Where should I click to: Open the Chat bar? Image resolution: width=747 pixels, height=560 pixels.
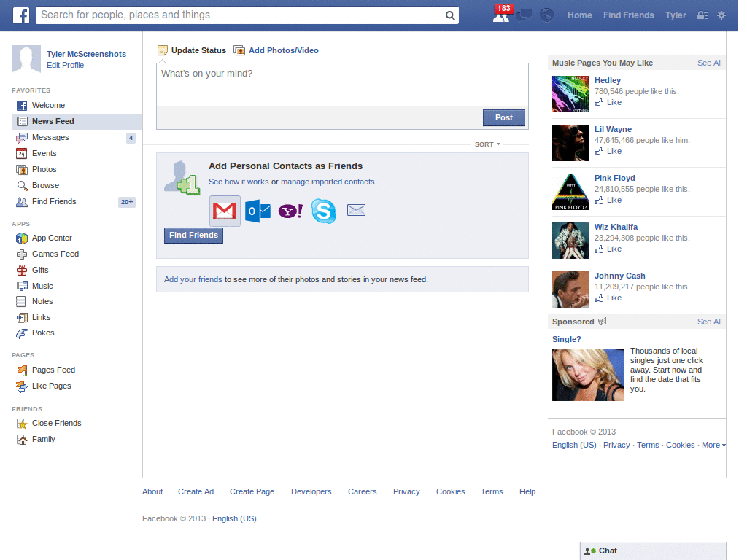pos(653,551)
